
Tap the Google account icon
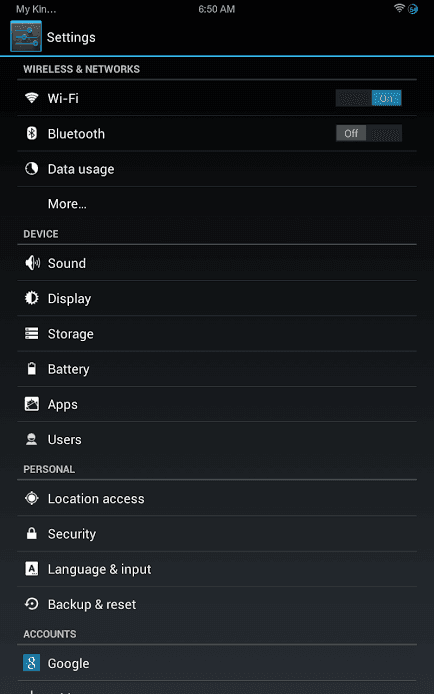(x=31, y=663)
